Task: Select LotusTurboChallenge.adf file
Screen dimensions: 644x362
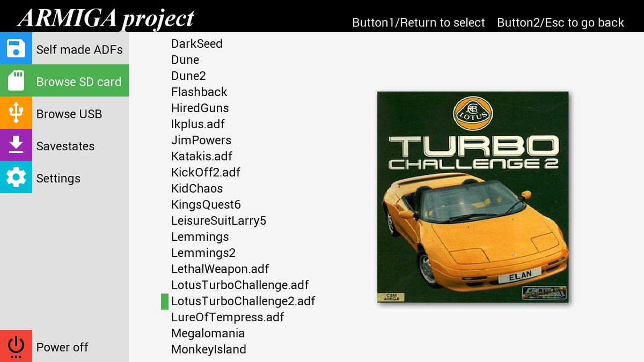Action: click(240, 285)
